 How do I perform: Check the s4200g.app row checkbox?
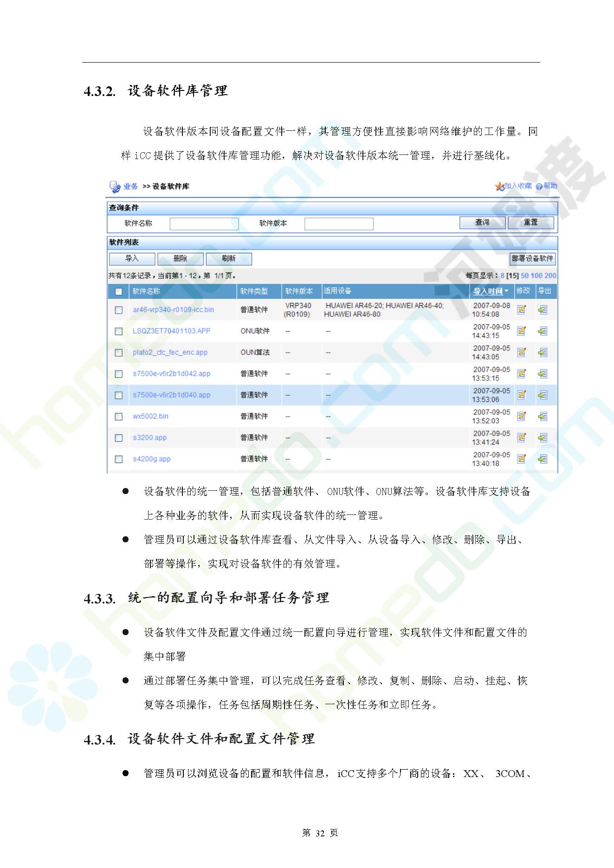[x=119, y=459]
